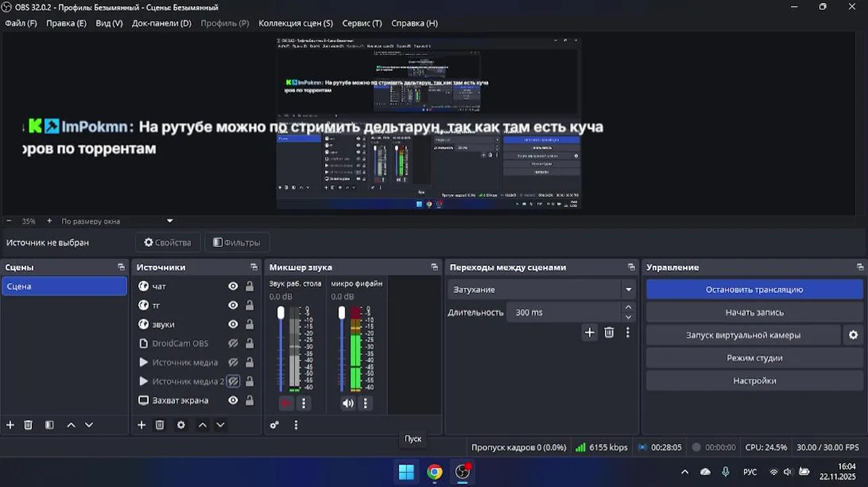Image resolution: width=868 pixels, height=487 pixels.
Task: Click Остановить трансляцию button
Action: click(754, 289)
